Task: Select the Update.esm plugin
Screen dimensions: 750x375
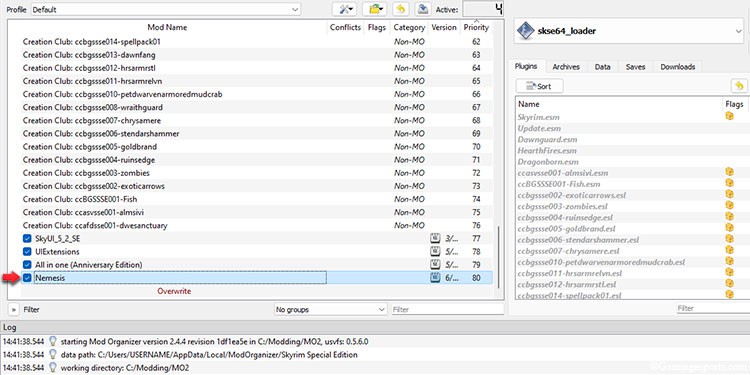Action: (540, 128)
